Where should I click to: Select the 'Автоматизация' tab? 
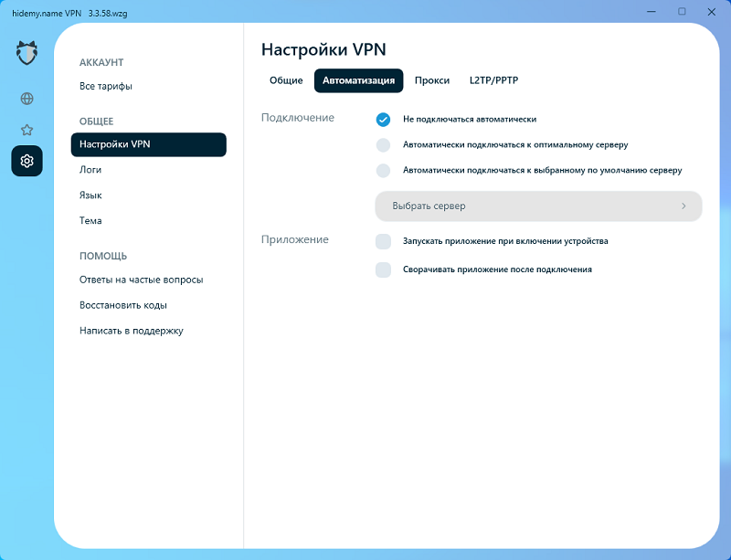point(358,80)
